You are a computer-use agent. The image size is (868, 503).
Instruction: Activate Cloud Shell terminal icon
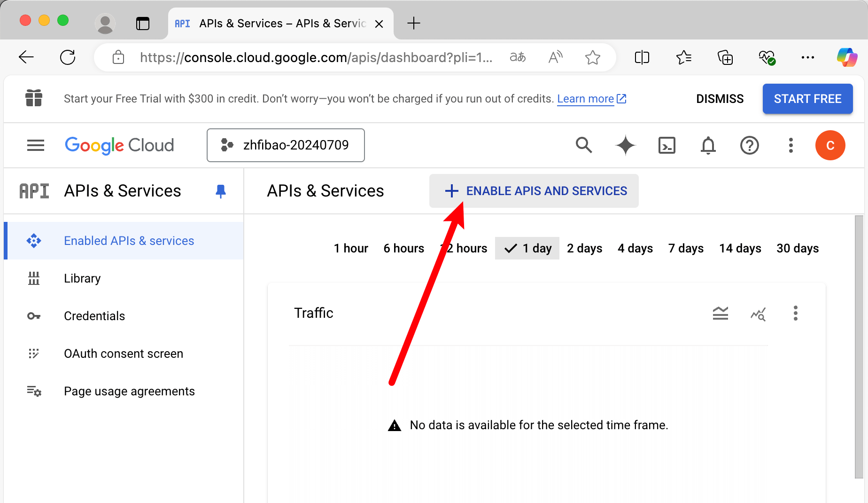tap(667, 145)
